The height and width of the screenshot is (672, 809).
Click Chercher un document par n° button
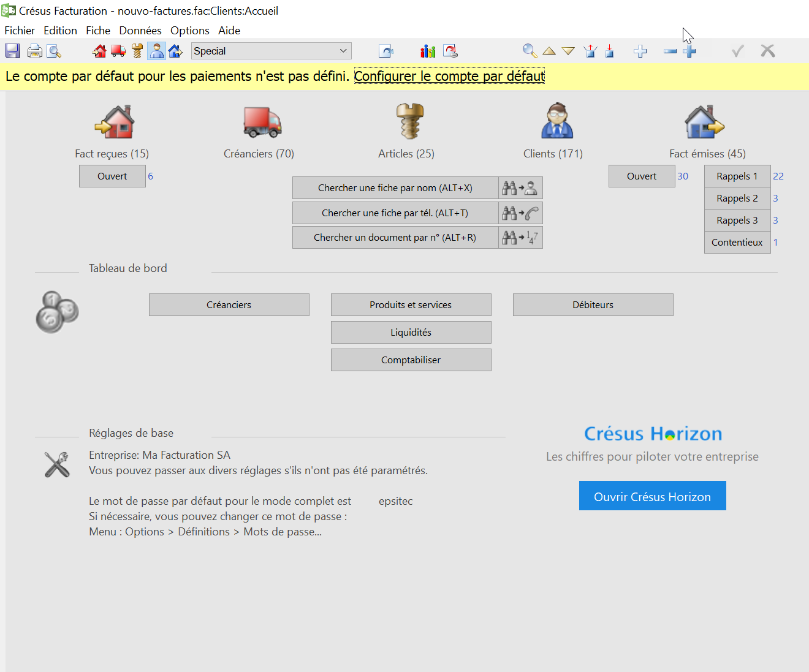coord(395,237)
